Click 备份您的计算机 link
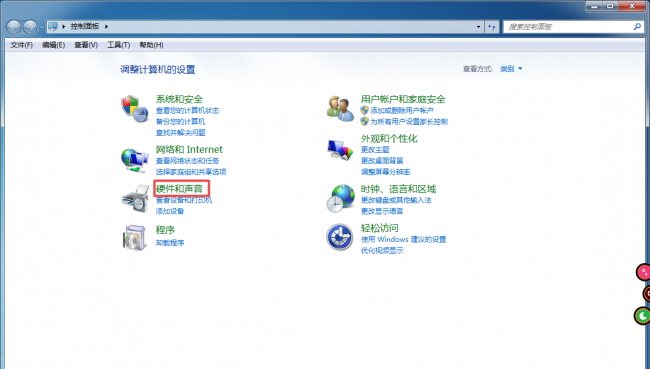650x369 pixels. 180,121
